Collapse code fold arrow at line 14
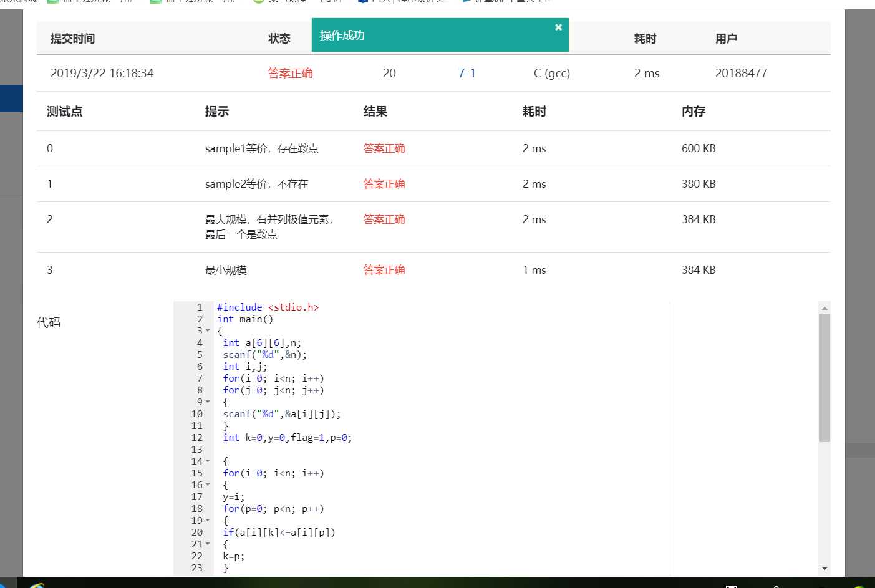The width and height of the screenshot is (875, 588). [208, 461]
